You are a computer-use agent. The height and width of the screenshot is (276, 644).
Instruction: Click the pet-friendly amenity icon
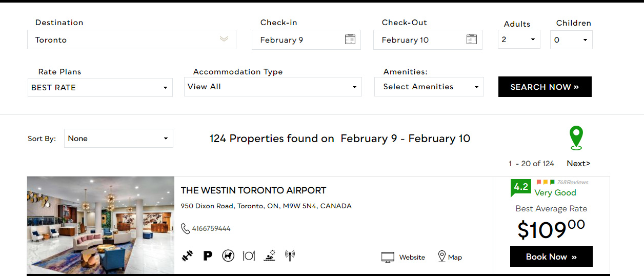tap(228, 255)
